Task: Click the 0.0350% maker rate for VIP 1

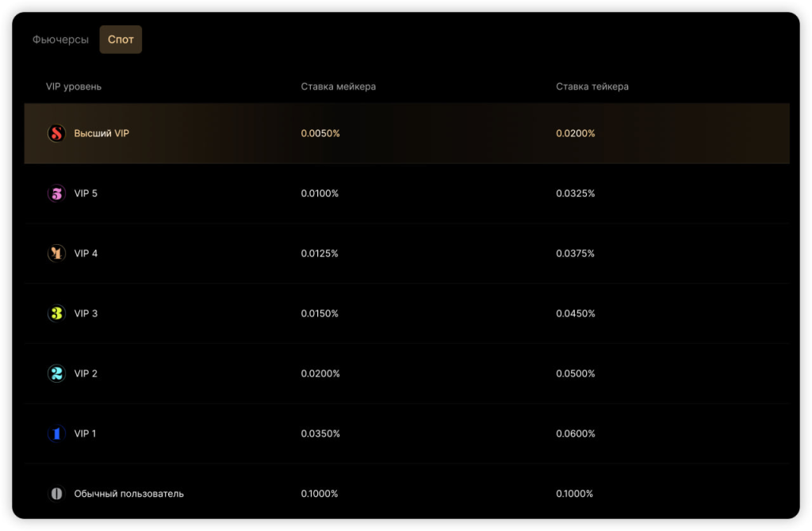Action: click(x=320, y=434)
